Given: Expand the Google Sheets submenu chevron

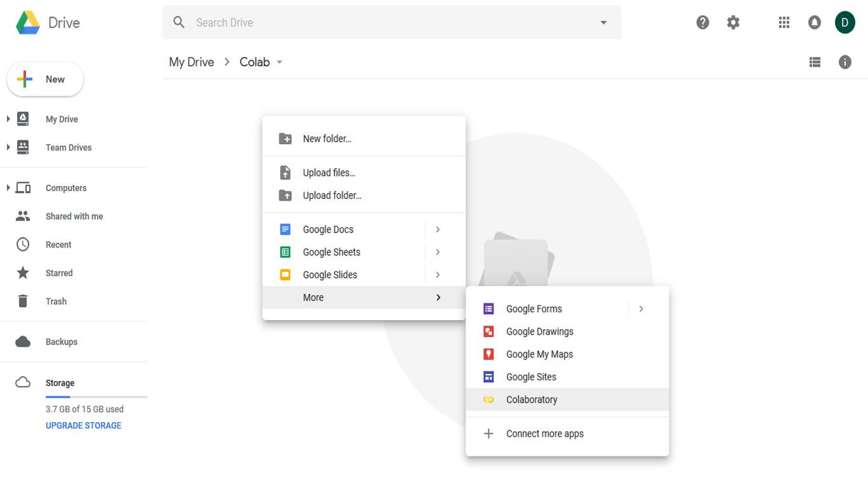Looking at the screenshot, I should coord(438,252).
